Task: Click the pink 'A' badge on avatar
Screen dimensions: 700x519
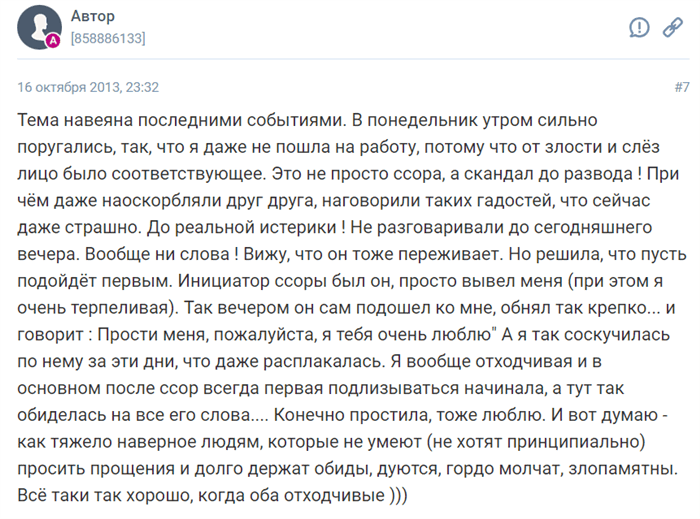Action: (x=53, y=41)
